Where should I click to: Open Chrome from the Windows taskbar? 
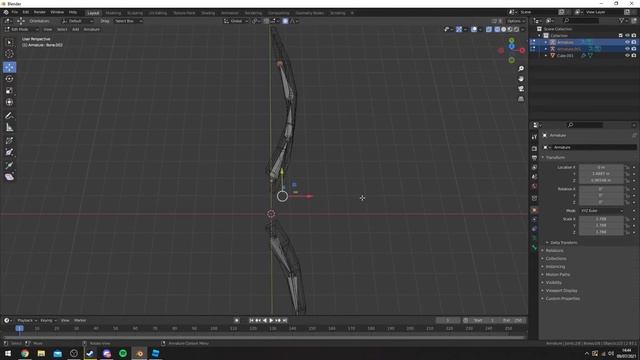click(x=25, y=353)
